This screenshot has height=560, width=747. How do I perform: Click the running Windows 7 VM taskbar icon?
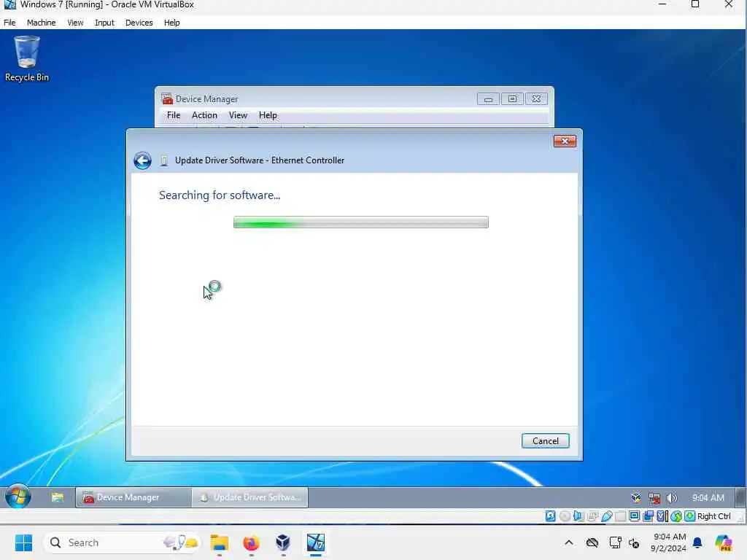tap(315, 542)
